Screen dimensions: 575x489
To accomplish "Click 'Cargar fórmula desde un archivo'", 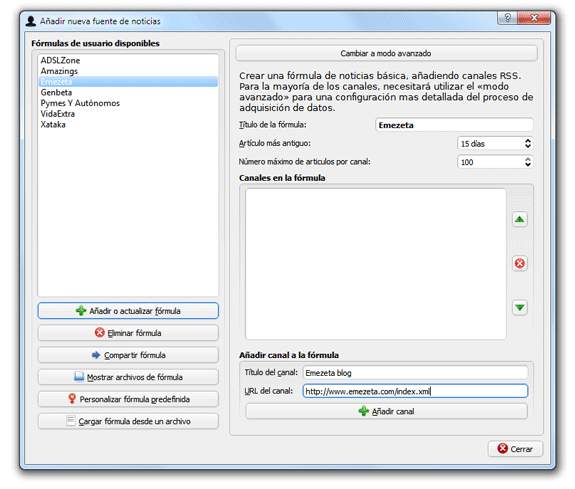I will pyautogui.click(x=128, y=421).
